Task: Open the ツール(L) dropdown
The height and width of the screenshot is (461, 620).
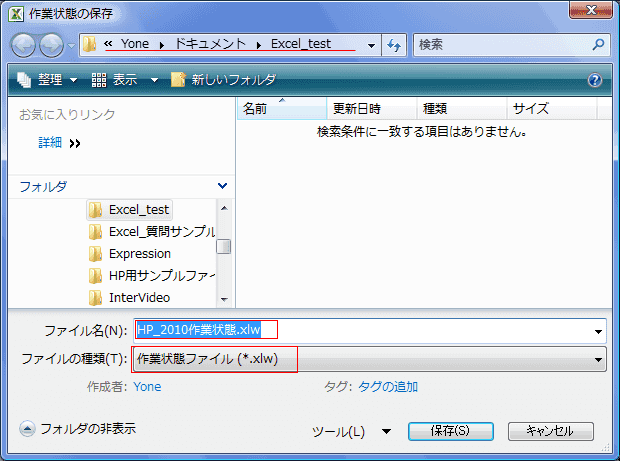Action: pos(351,431)
